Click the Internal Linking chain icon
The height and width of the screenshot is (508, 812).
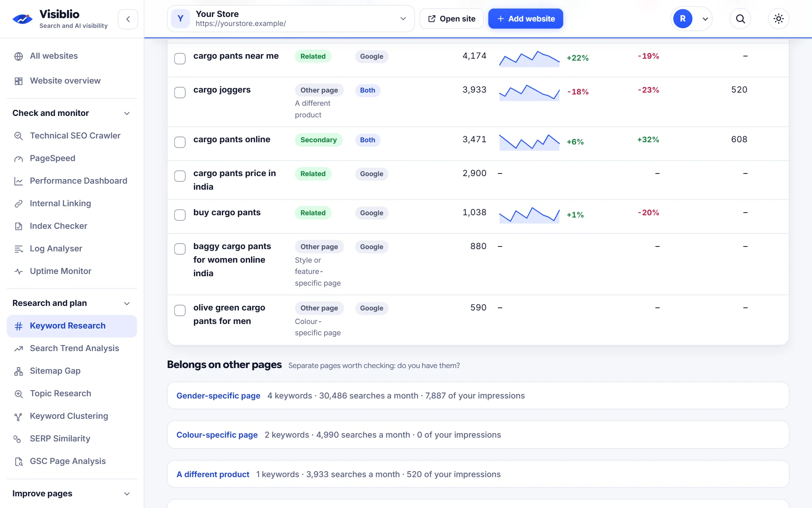point(18,204)
